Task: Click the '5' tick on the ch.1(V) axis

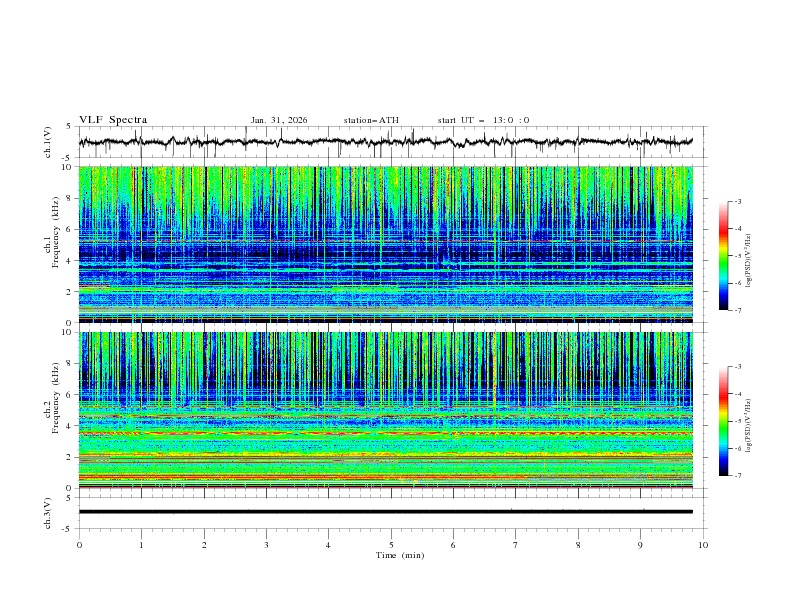Action: [70, 127]
